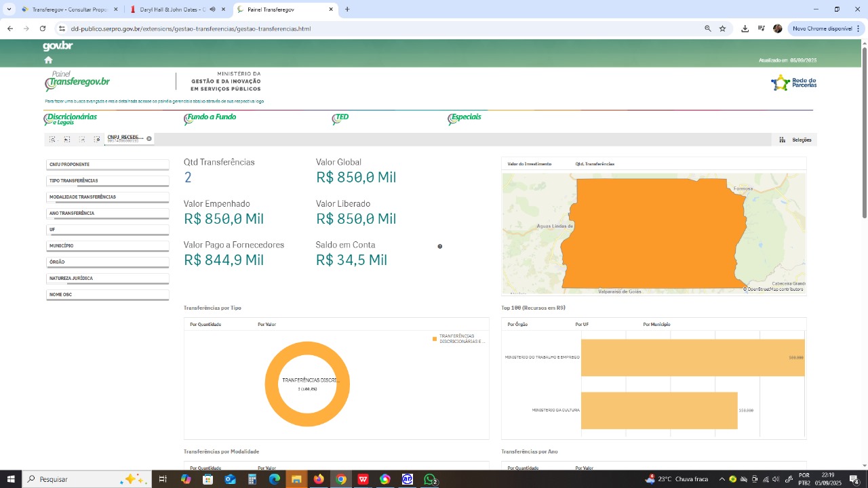Screen dimensions: 868x488
Task: Open the Seleções tool
Action: (x=795, y=140)
